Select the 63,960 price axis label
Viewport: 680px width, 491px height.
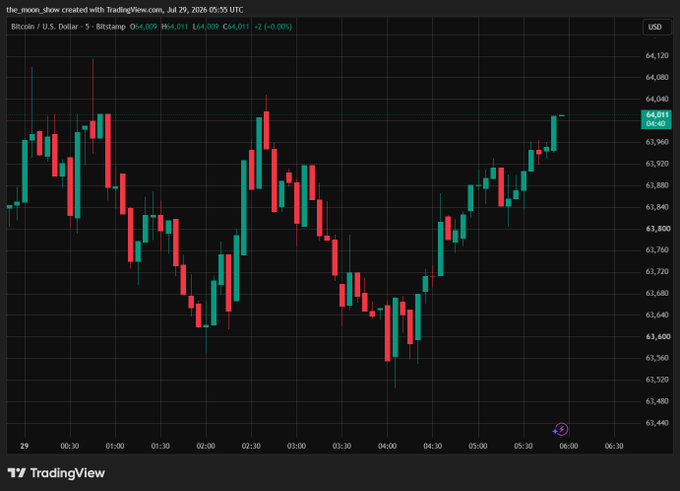point(657,142)
